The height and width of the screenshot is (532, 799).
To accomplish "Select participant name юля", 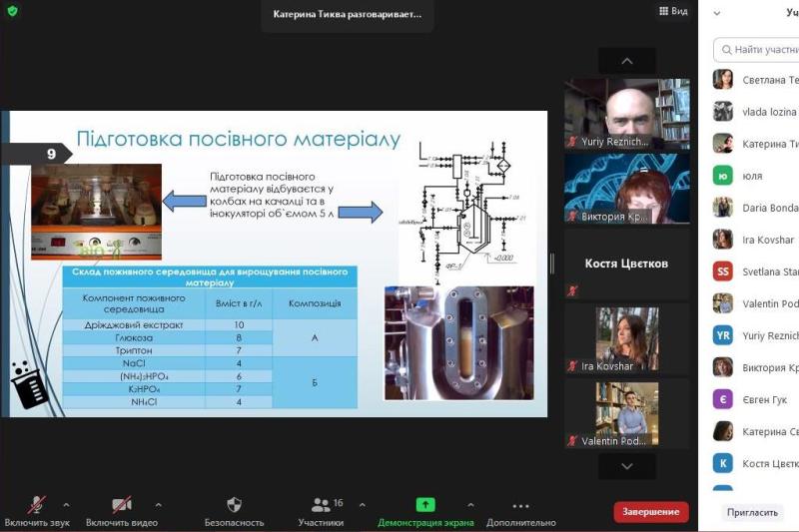I will click(752, 176).
